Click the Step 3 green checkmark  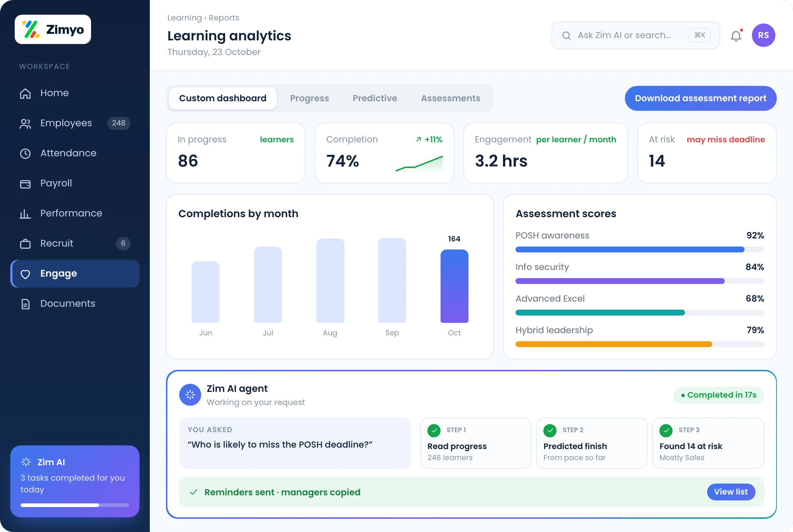coord(666,430)
